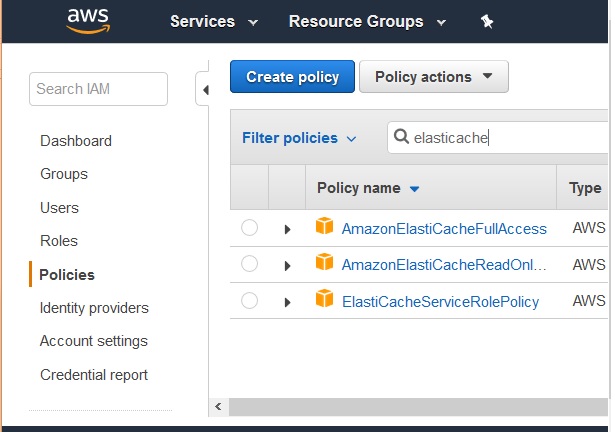This screenshot has height=432, width=615.
Task: Click the AWS logo home icon
Action: (87, 22)
